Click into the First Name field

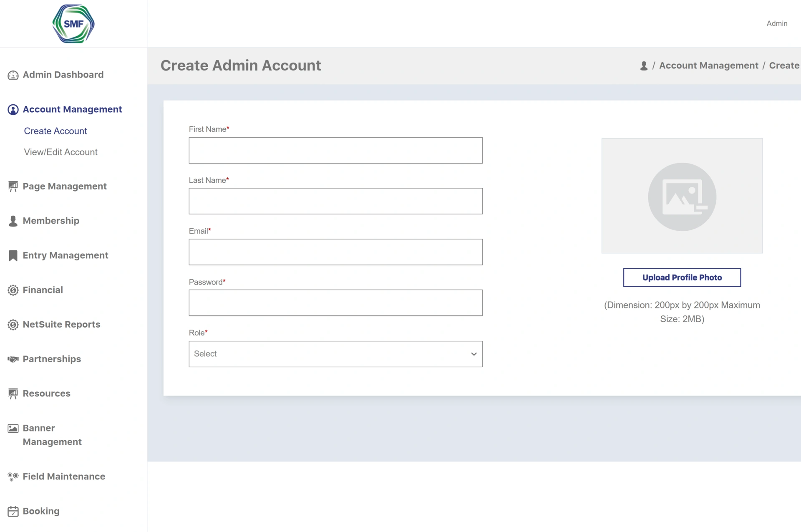pos(335,151)
